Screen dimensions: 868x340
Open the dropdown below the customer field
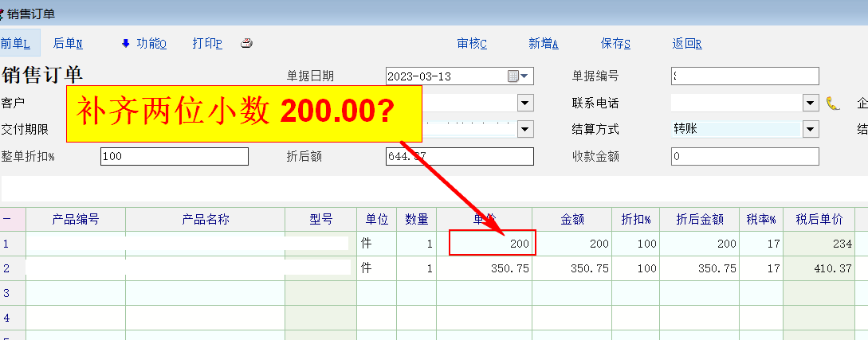pyautogui.click(x=525, y=129)
